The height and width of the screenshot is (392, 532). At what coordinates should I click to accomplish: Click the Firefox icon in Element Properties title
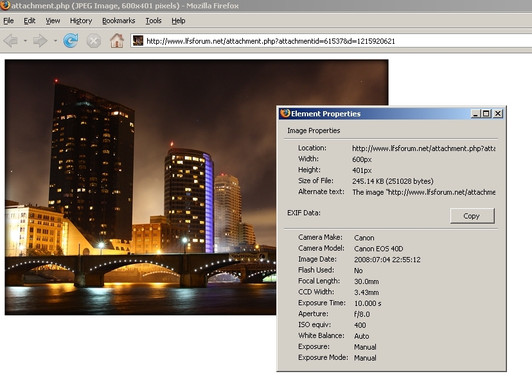[285, 113]
